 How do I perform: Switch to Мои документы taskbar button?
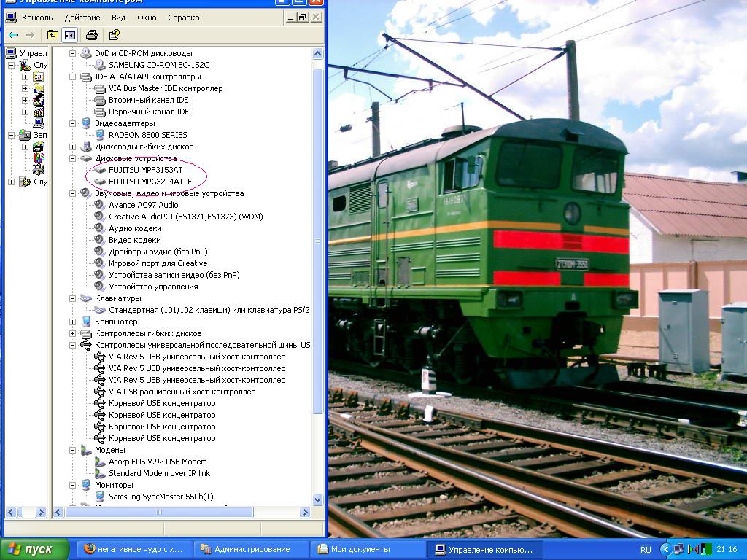[x=368, y=549]
